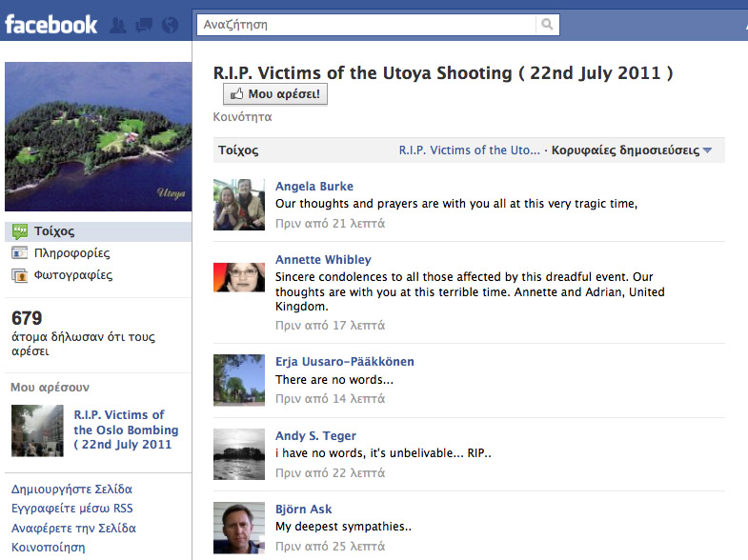748x560 pixels.
Task: Open Annette Whibley's profile picture
Action: click(239, 277)
